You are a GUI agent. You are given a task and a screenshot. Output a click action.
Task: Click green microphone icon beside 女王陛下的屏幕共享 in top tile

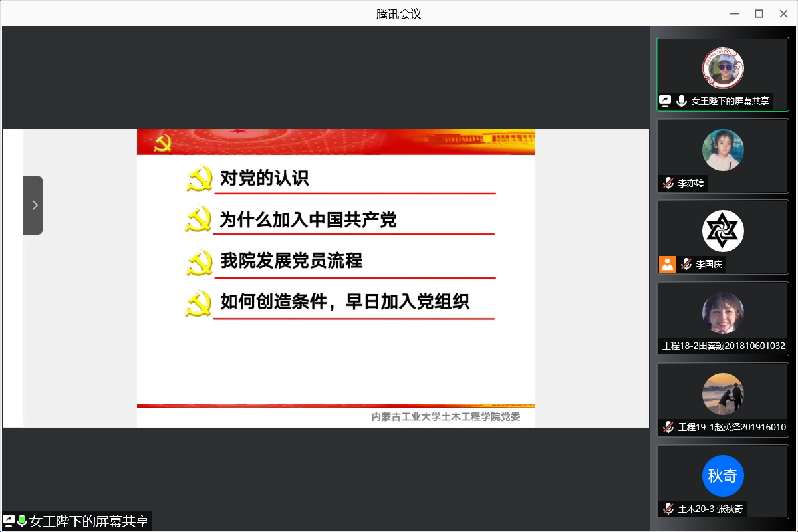point(682,101)
